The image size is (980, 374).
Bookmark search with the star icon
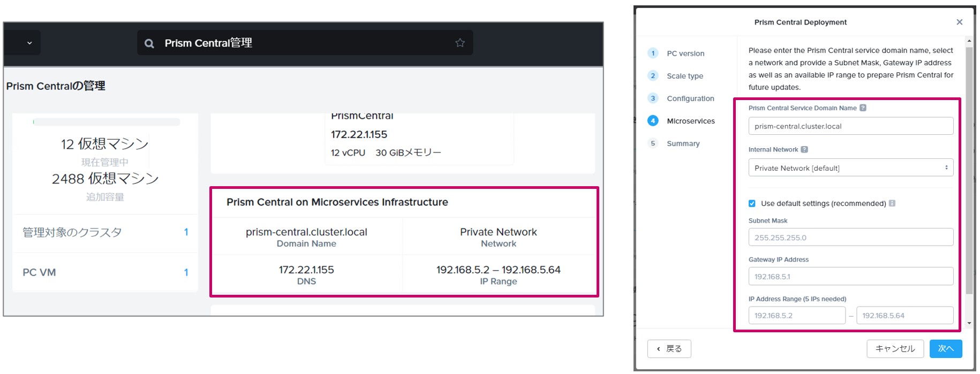[460, 43]
